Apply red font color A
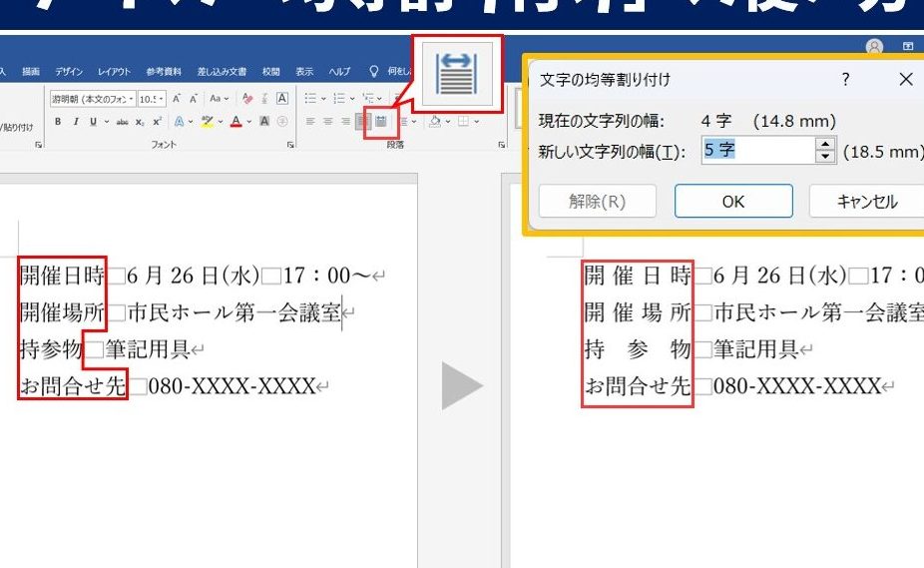The image size is (924, 568). (236, 122)
